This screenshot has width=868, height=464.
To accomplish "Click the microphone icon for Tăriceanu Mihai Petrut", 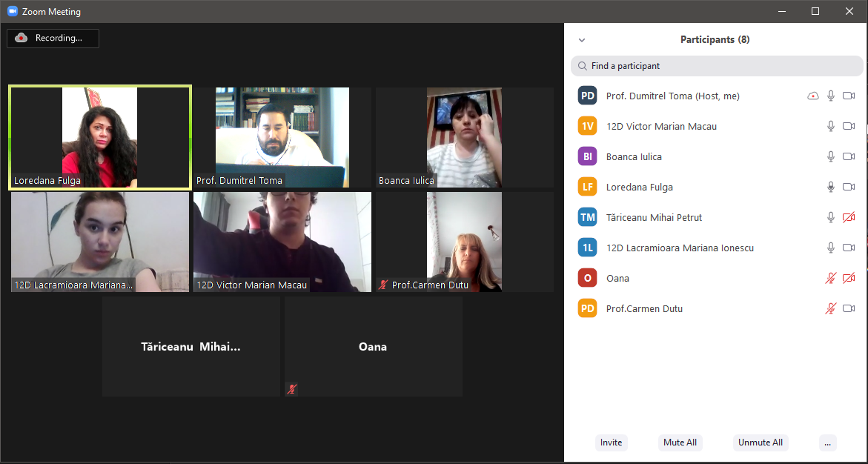I will coord(830,218).
